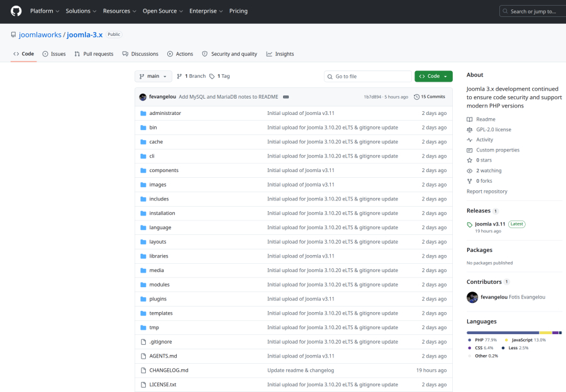
Task: Click the license scale icon
Action: 469,129
